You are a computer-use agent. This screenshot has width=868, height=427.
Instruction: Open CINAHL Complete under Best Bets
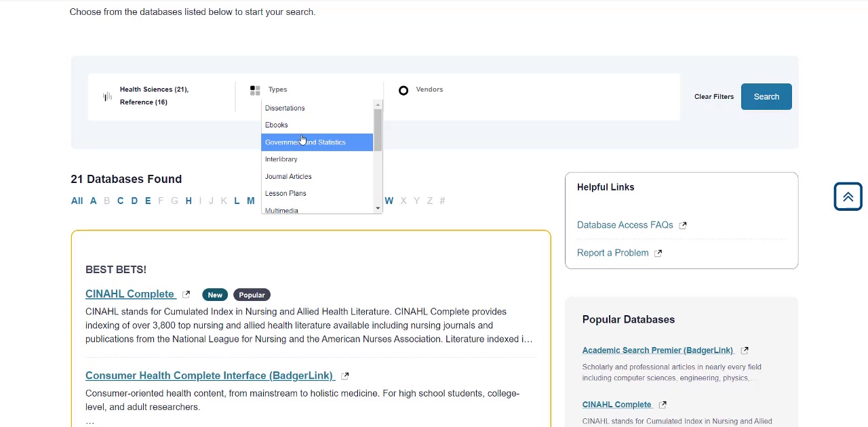click(x=130, y=294)
